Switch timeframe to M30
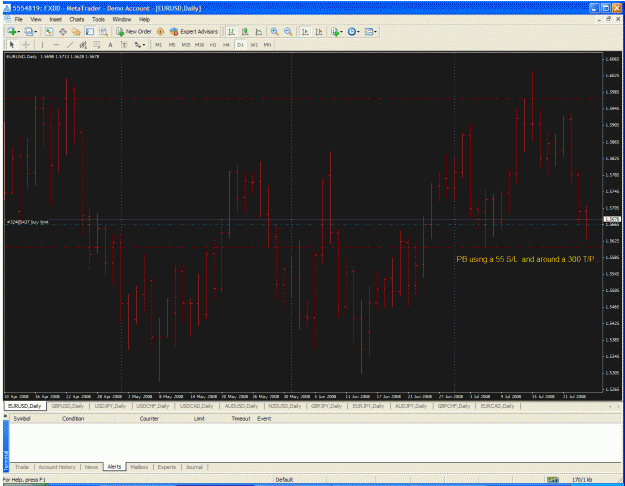The width and height of the screenshot is (625, 486). pyautogui.click(x=199, y=45)
